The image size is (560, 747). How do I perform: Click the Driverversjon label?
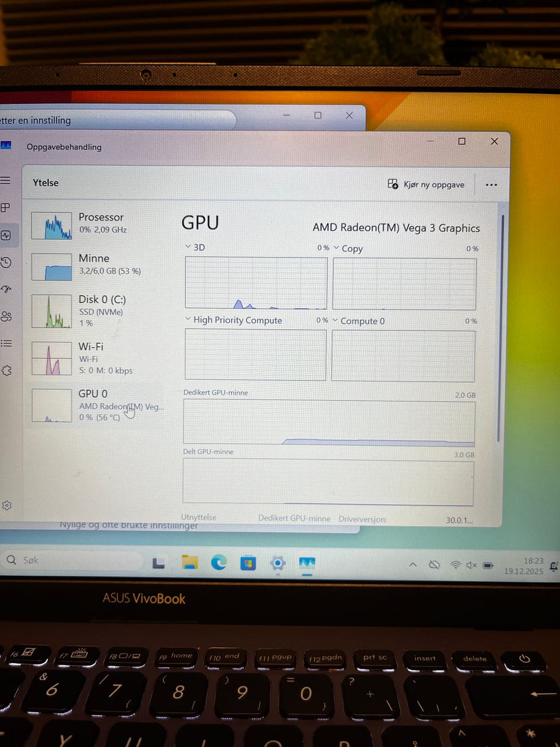[x=362, y=519]
